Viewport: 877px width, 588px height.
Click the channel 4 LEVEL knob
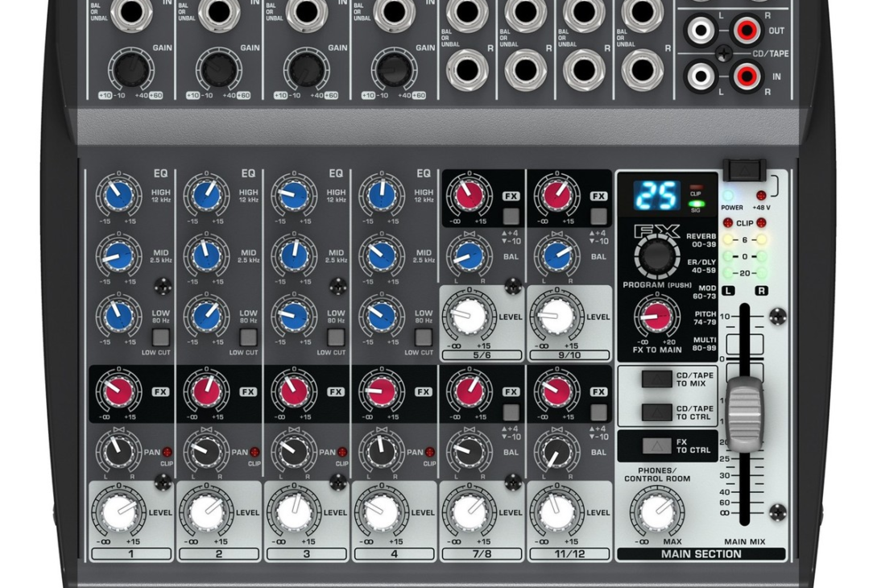coord(382,512)
